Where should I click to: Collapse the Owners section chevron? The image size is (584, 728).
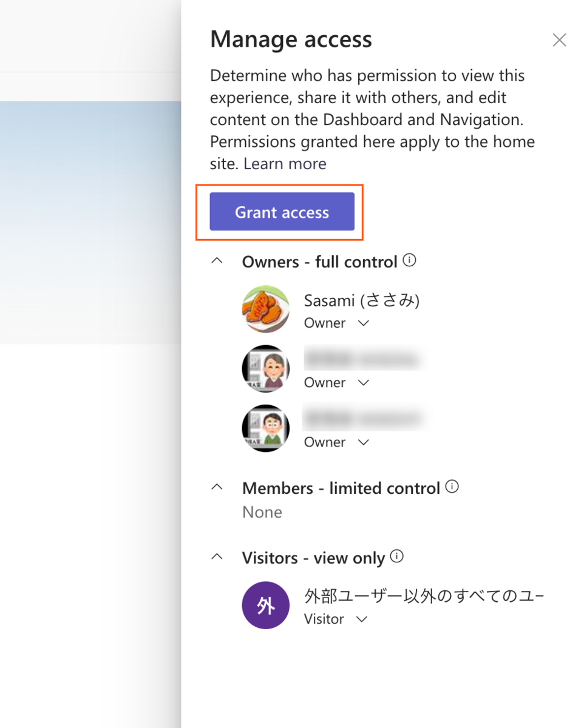click(217, 261)
